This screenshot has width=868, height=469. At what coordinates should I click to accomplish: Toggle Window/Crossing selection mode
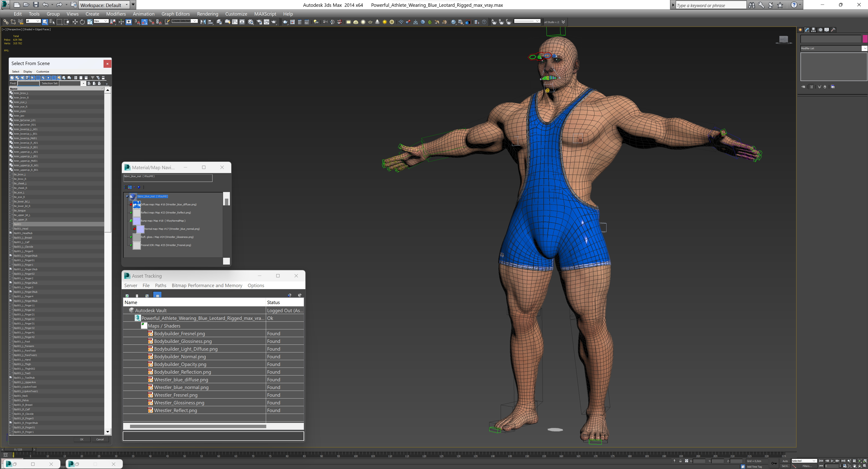point(66,22)
